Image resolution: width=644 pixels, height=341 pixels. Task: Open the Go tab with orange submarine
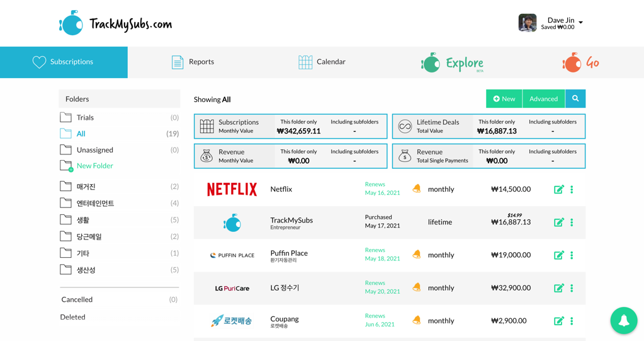click(581, 62)
